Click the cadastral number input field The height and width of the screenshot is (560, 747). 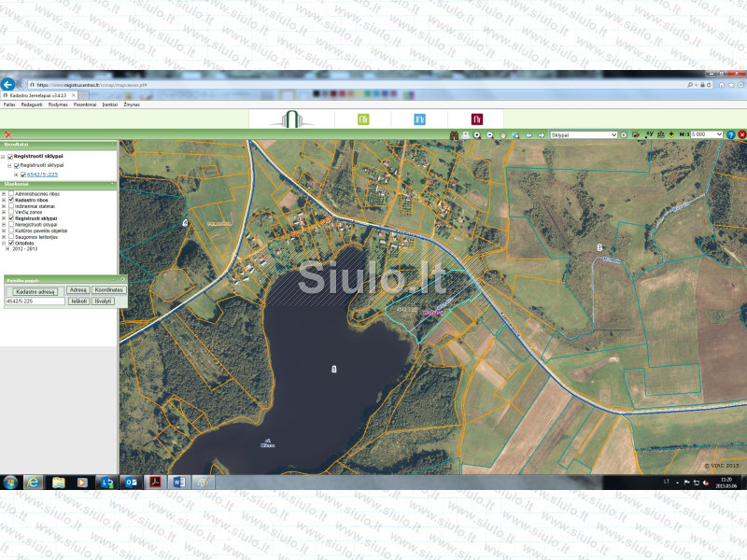(35, 301)
